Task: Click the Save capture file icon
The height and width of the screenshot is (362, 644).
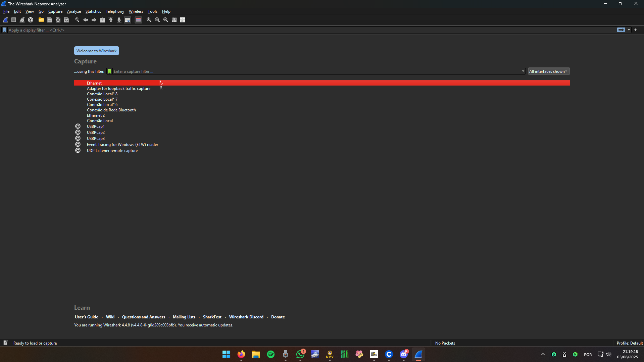Action: tap(50, 20)
